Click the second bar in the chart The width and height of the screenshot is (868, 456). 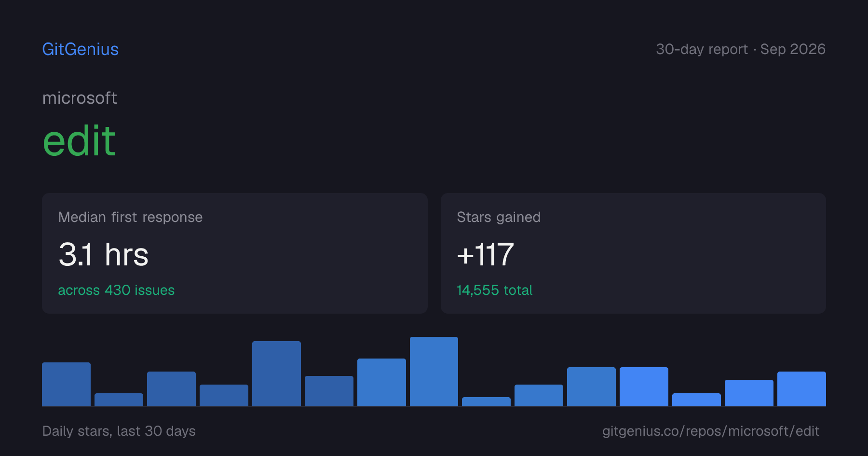tap(119, 400)
